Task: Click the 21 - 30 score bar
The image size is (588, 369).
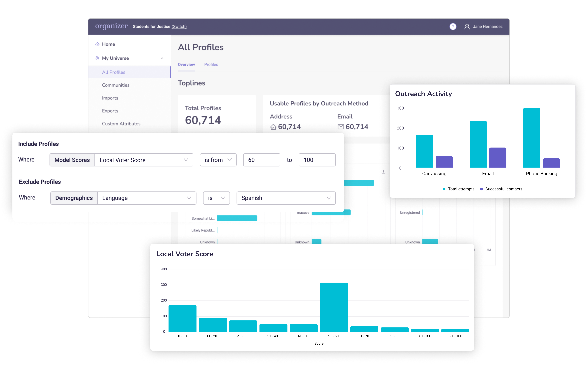Action: 243,326
